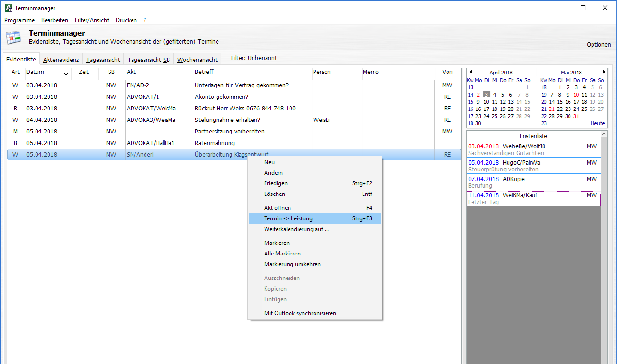Open the Drucken menu

[126, 20]
